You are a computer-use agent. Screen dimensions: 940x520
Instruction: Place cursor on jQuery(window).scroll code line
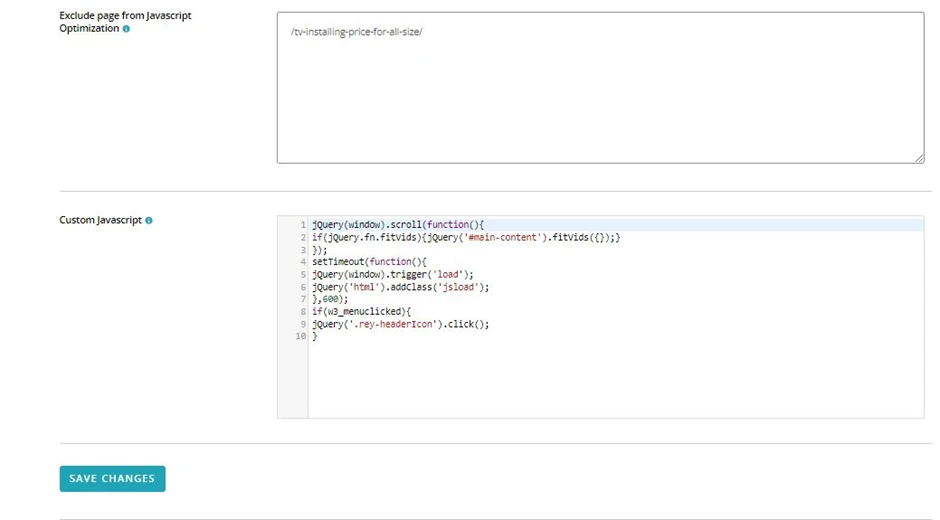pyautogui.click(x=397, y=225)
